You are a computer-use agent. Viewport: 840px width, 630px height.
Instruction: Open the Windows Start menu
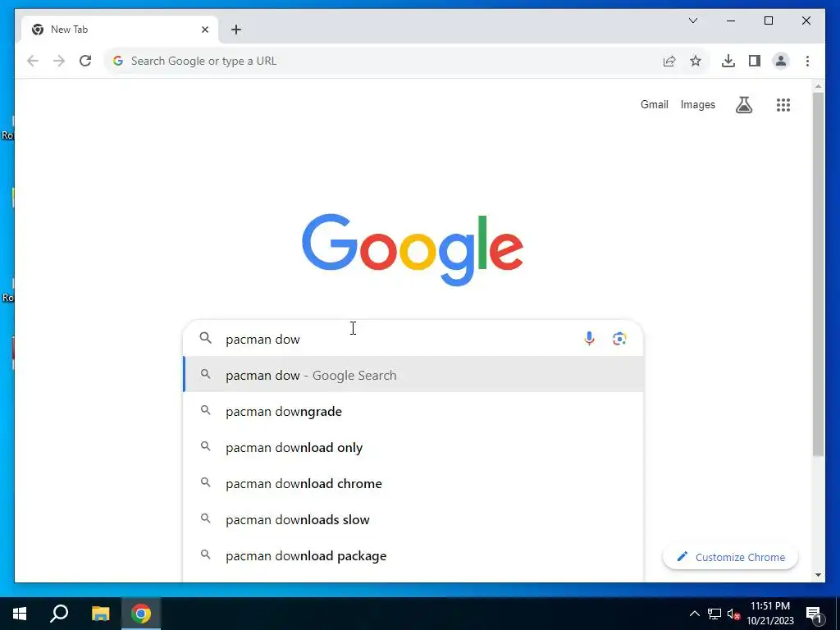[x=20, y=614]
